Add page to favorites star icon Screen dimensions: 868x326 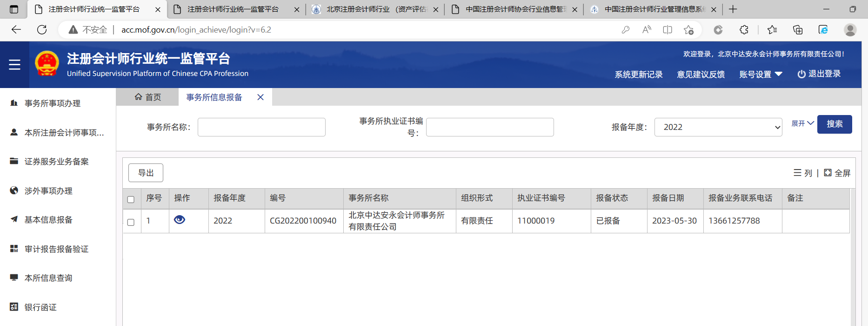(688, 30)
